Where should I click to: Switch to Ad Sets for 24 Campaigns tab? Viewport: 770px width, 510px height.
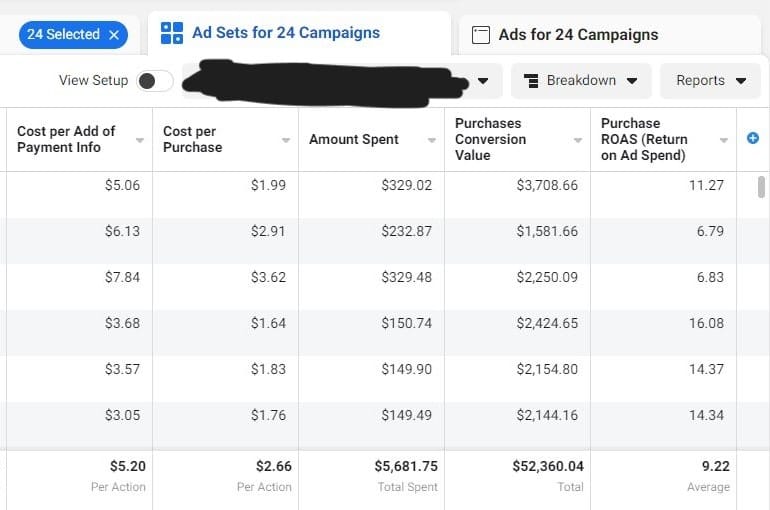point(285,33)
